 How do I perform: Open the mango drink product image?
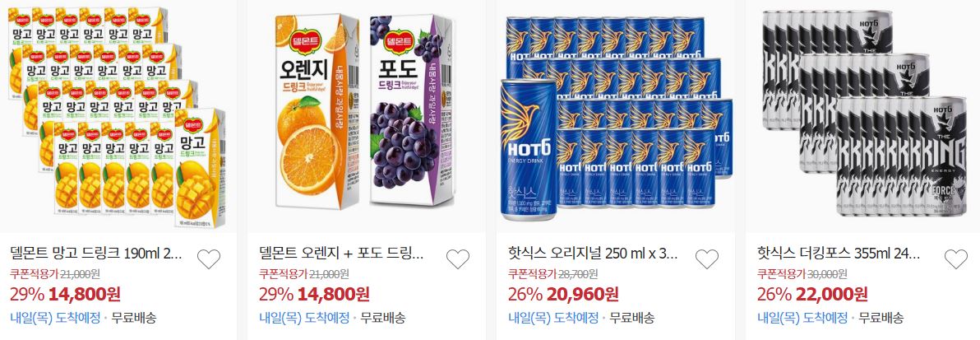pyautogui.click(x=117, y=114)
